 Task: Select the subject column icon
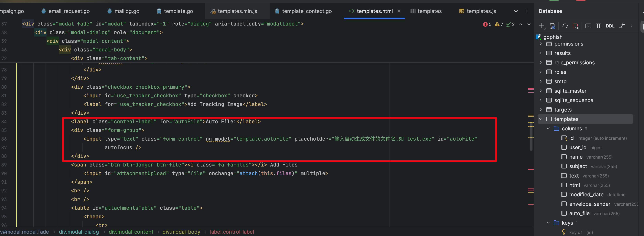tap(564, 166)
